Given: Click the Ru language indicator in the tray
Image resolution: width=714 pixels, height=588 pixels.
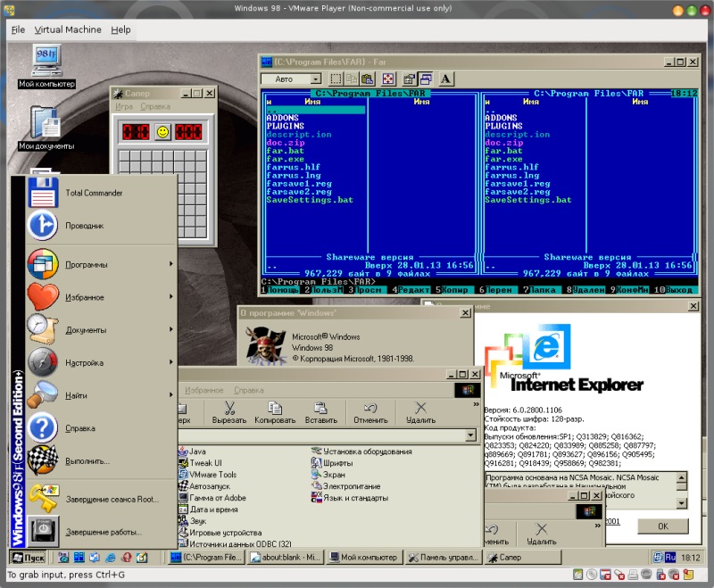Looking at the screenshot, I should (670, 558).
